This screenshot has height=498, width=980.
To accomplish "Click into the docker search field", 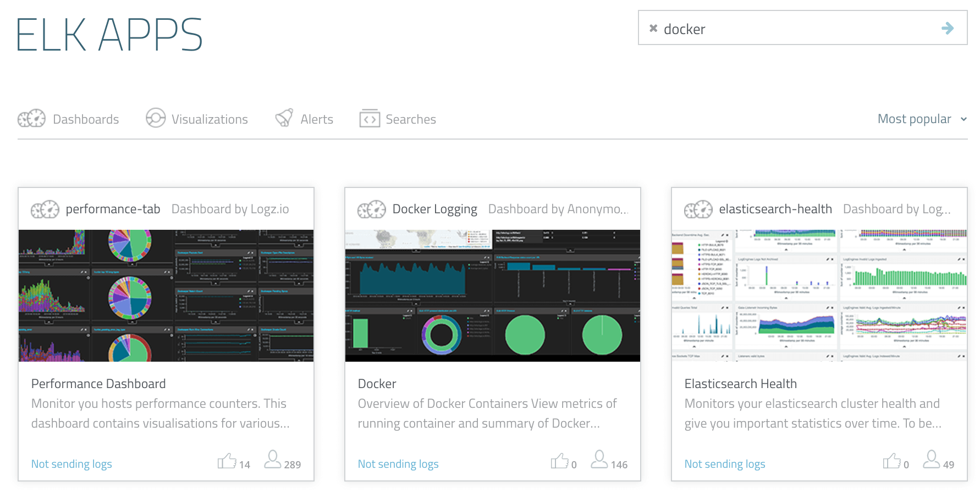I will [802, 27].
